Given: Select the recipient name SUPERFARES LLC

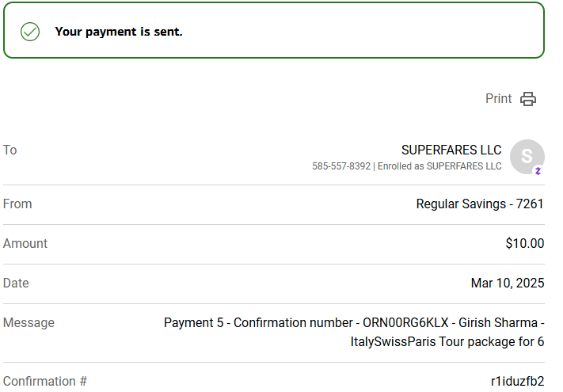Looking at the screenshot, I should (451, 150).
